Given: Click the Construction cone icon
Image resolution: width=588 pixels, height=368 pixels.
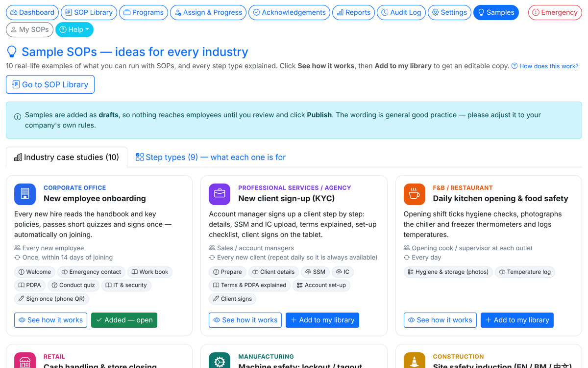Looking at the screenshot, I should coord(414,361).
